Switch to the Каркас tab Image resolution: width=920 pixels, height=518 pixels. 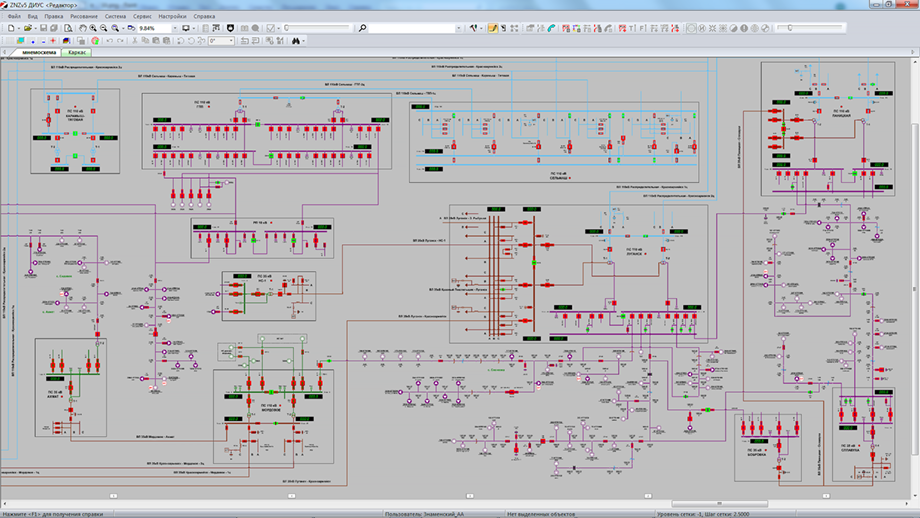[x=77, y=52]
